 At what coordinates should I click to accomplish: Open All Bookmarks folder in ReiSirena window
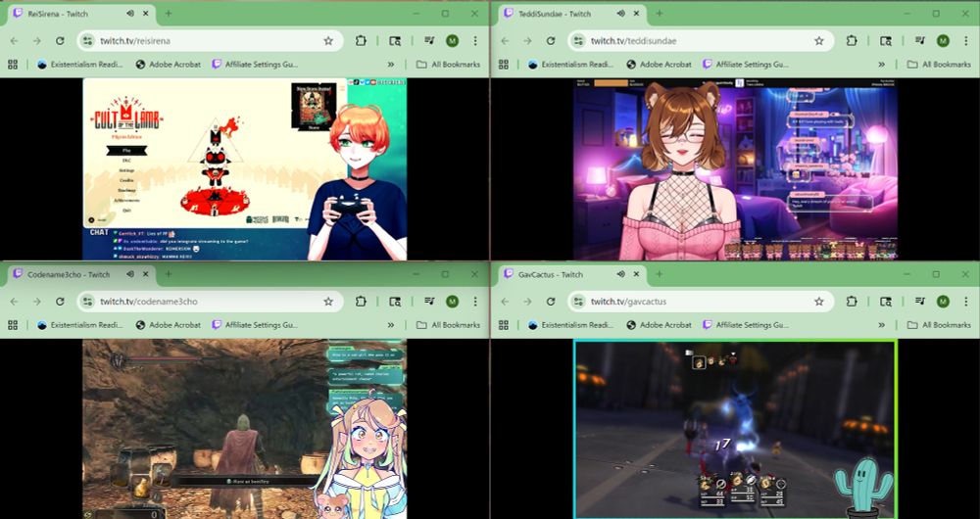(x=449, y=65)
